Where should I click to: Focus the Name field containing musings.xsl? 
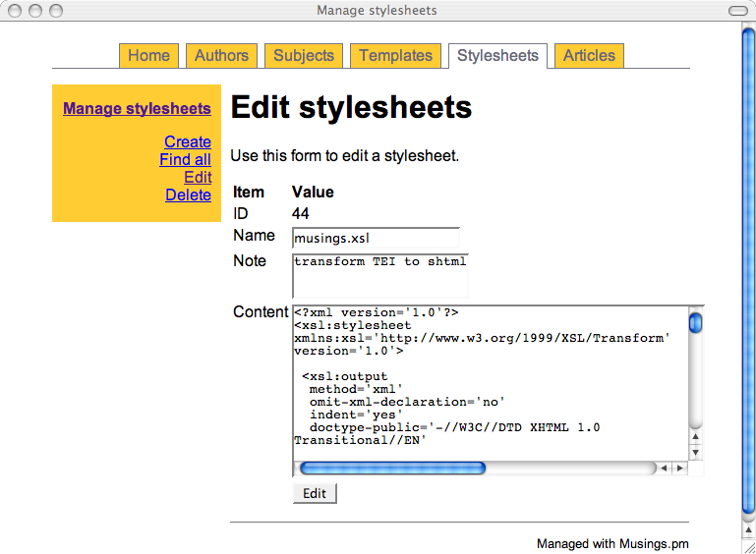point(376,239)
